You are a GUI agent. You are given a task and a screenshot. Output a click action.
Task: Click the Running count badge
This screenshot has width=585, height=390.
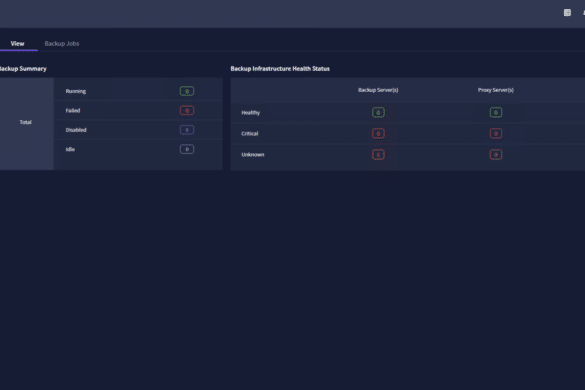pos(187,91)
